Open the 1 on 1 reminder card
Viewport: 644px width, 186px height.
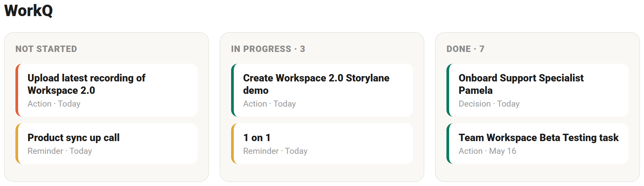point(322,144)
